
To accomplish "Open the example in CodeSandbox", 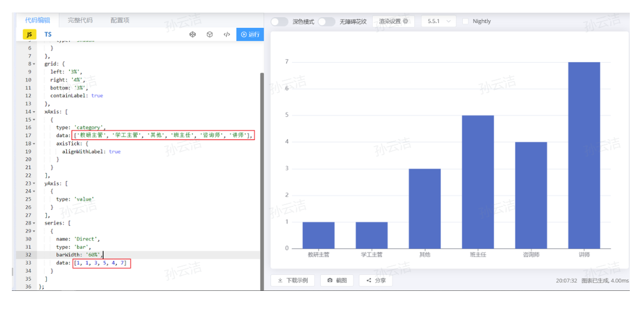I will click(210, 34).
